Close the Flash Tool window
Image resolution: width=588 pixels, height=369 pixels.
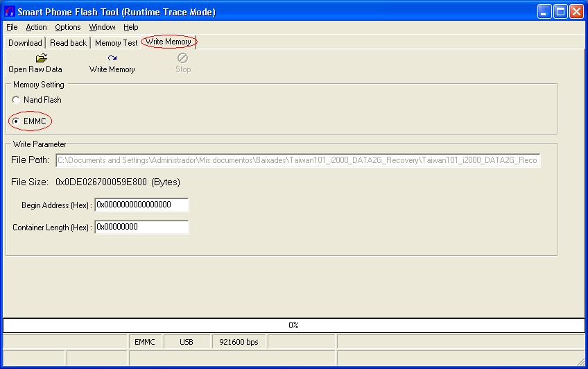pyautogui.click(x=576, y=12)
